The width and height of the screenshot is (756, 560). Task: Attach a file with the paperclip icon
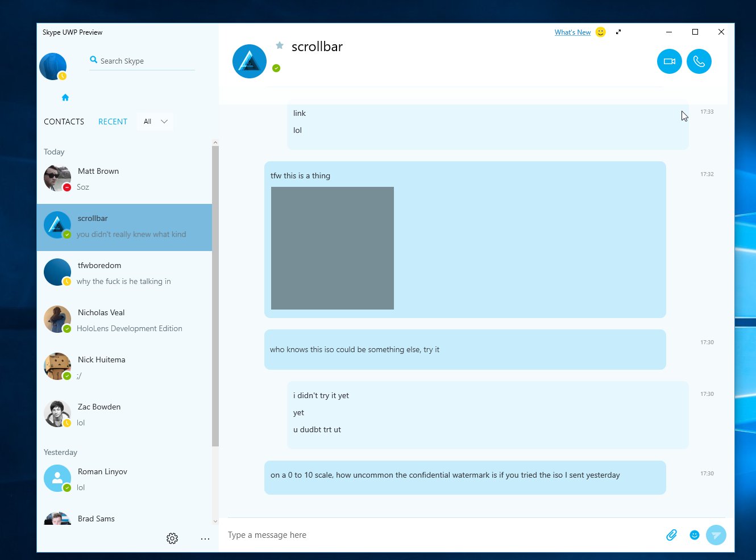(671, 535)
